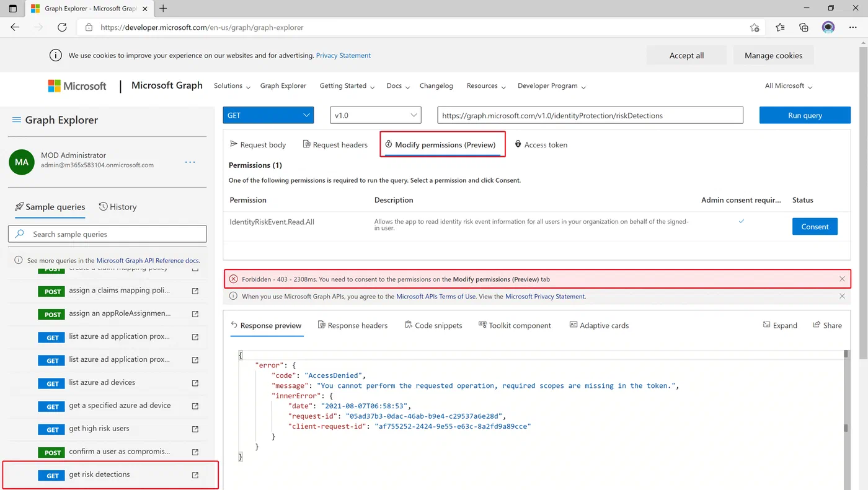Image resolution: width=868 pixels, height=490 pixels.
Task: Open the browser Collections icon
Action: [x=804, y=27]
